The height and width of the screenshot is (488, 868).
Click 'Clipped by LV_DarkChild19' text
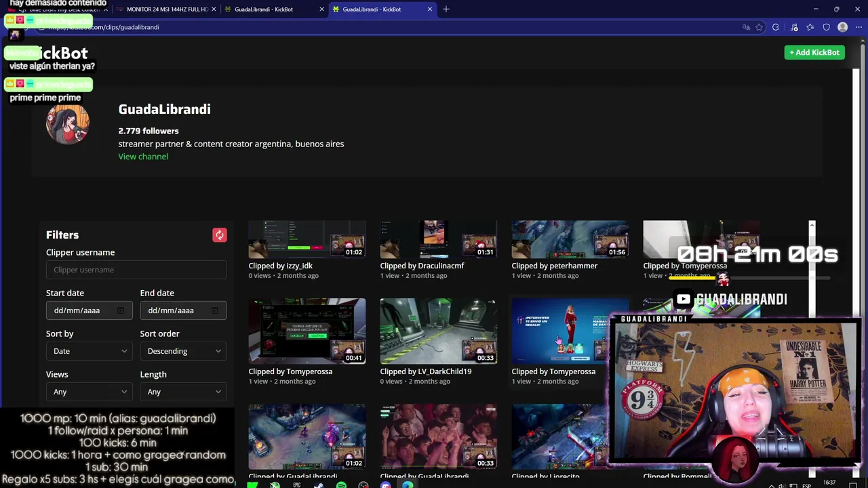(425, 371)
